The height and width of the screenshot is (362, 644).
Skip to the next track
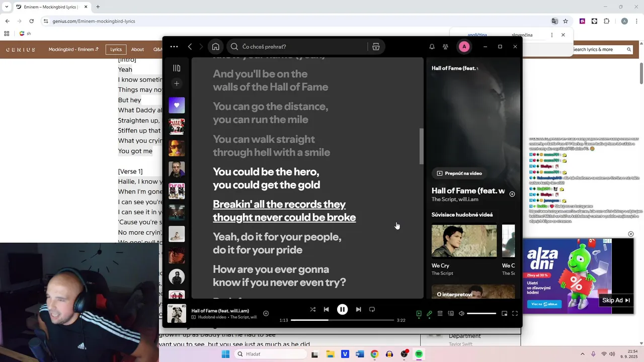(358, 309)
